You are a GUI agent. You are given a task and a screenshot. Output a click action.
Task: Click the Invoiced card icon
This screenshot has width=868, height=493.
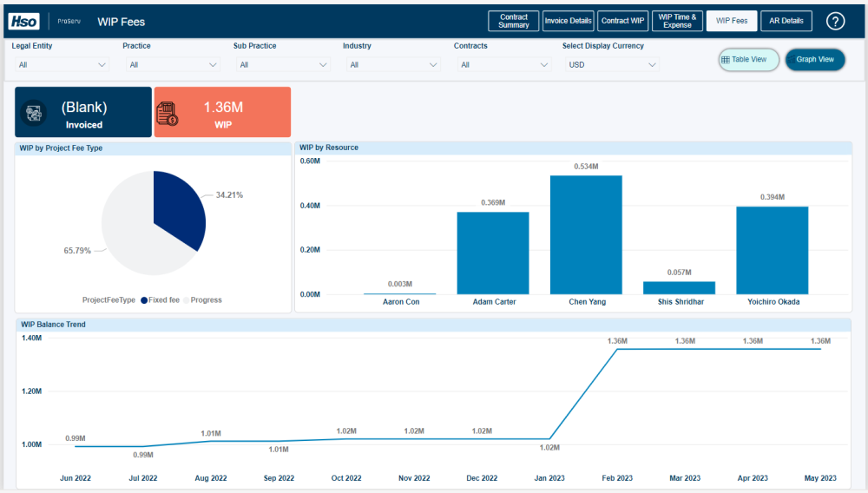(x=34, y=113)
